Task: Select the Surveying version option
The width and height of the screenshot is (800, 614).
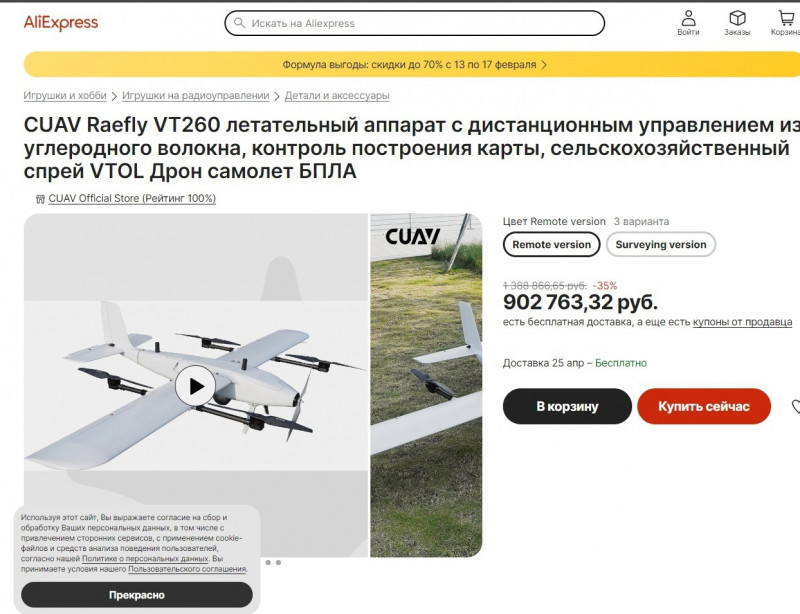Action: 661,244
